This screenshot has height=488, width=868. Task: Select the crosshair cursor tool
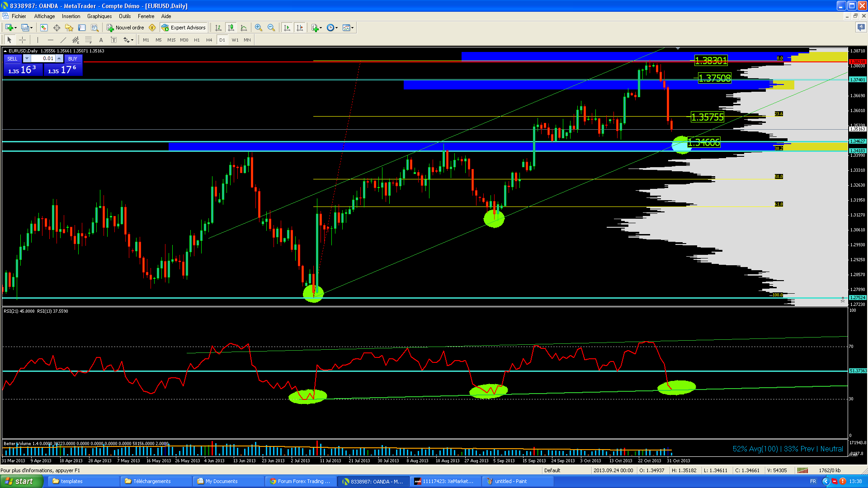(x=22, y=40)
